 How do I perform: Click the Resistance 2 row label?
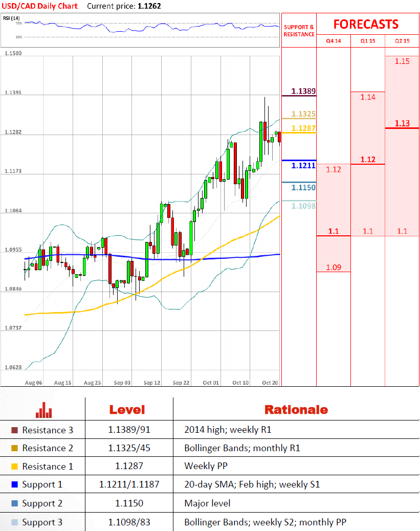click(x=48, y=448)
